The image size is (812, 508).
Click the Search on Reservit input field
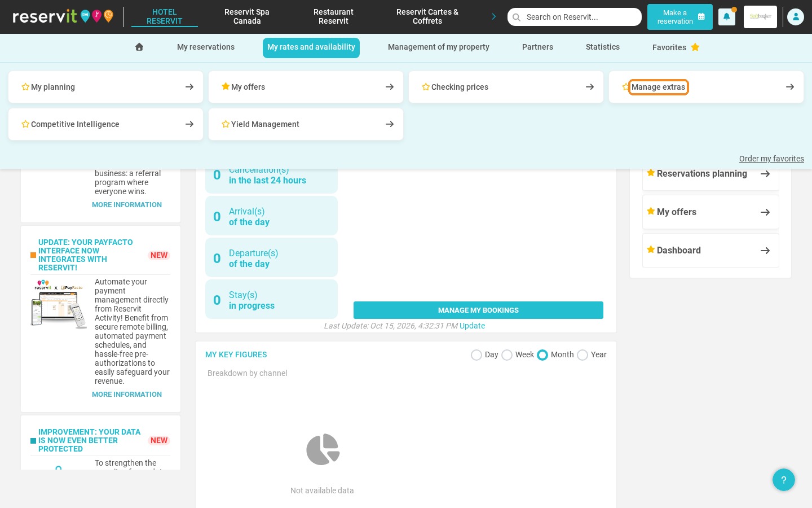pyautogui.click(x=575, y=17)
